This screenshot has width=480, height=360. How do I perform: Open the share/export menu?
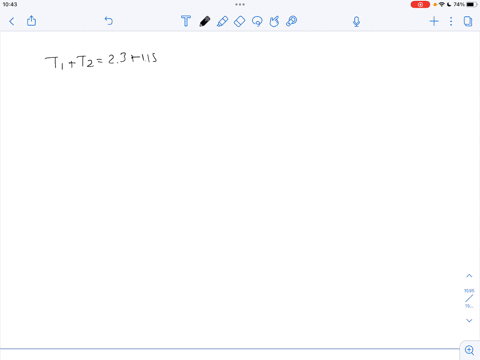coord(31,21)
